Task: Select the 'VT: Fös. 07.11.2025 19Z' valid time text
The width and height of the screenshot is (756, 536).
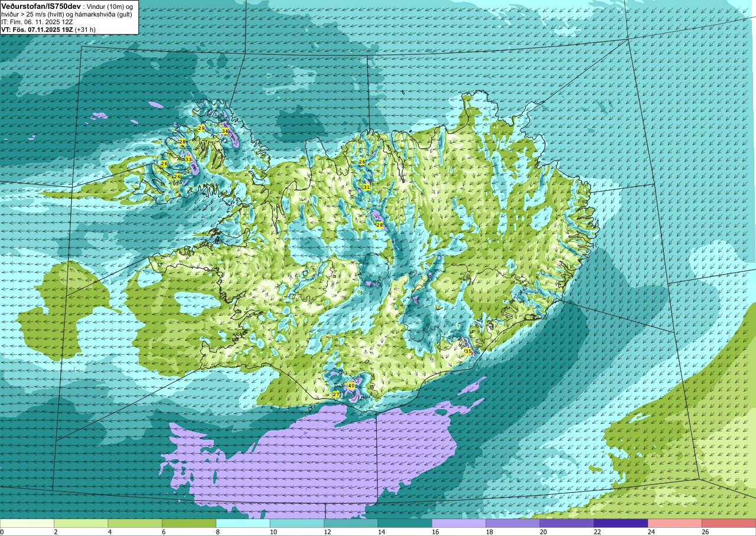Action: (37, 30)
